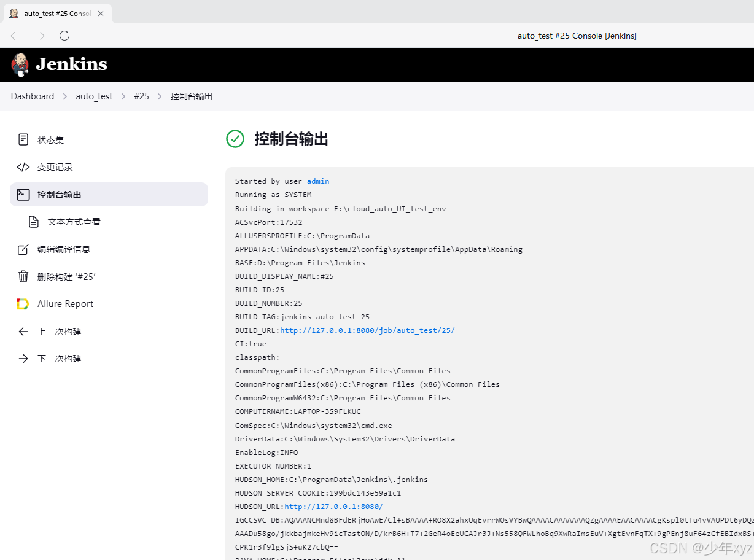Click the 状态集 document icon

[23, 139]
